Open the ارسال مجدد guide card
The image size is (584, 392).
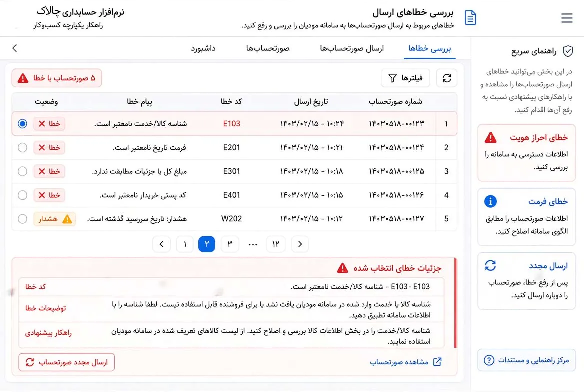pos(526,281)
